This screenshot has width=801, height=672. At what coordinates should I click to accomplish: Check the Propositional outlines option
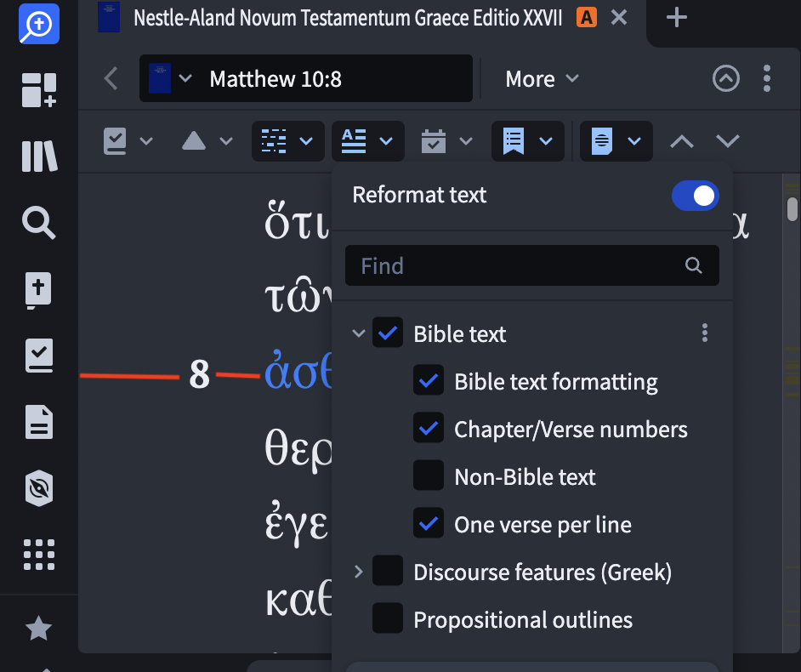tap(388, 618)
